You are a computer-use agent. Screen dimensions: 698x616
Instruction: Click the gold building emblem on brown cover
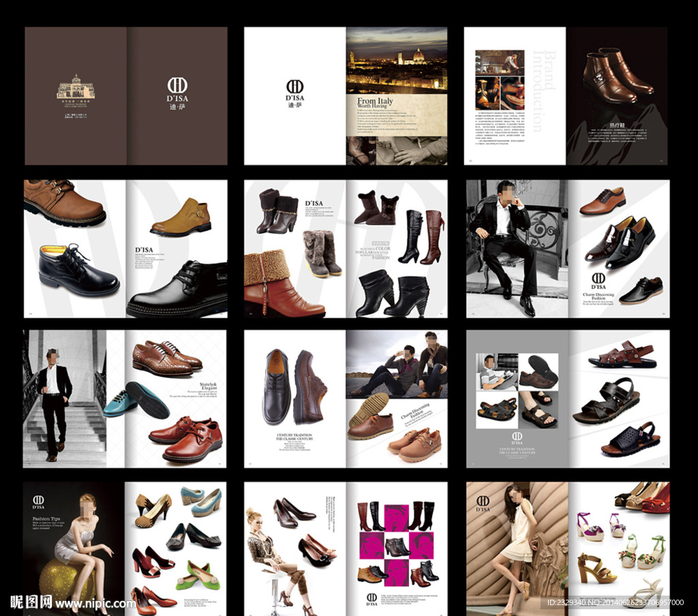click(x=75, y=87)
